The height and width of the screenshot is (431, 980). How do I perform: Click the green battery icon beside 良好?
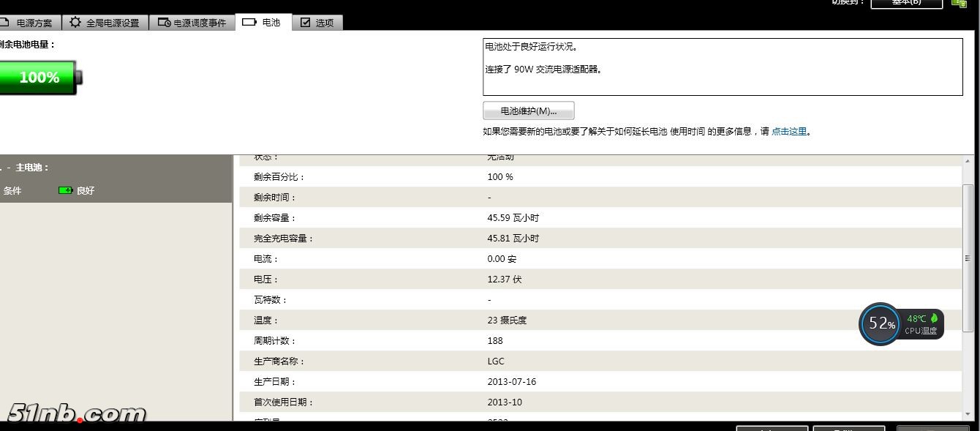(65, 191)
